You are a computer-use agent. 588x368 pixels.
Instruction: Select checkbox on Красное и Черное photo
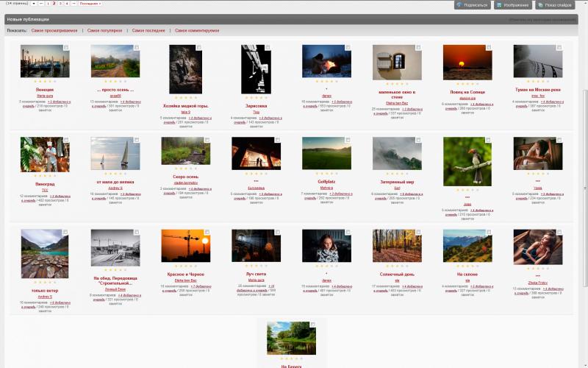click(x=207, y=233)
